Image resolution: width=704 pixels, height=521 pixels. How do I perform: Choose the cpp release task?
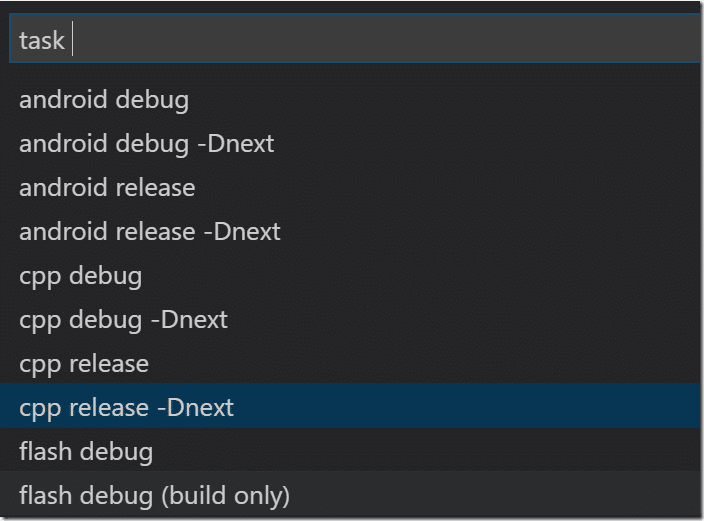click(350, 363)
